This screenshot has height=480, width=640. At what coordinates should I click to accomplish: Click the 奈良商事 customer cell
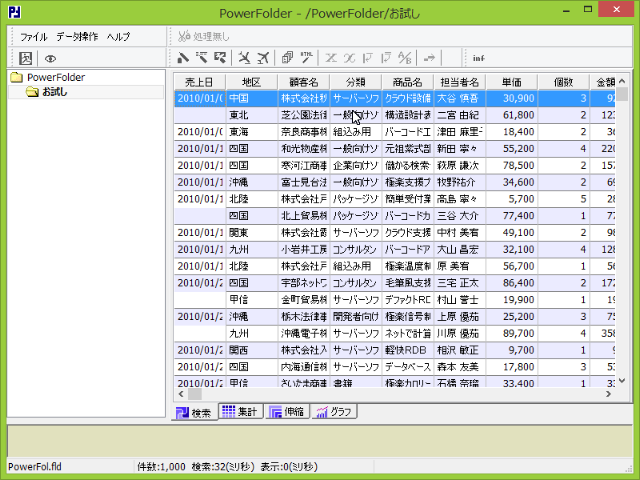pos(304,132)
